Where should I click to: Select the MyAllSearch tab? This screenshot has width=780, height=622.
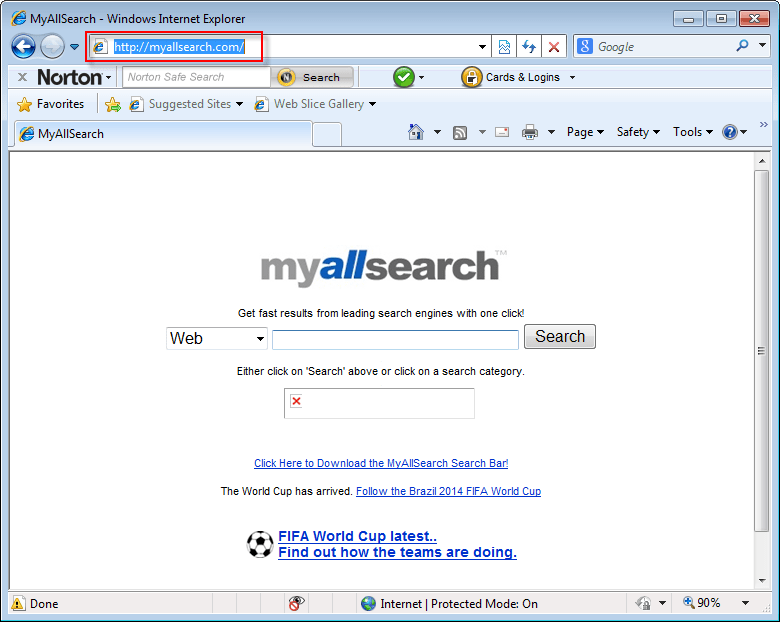click(163, 134)
